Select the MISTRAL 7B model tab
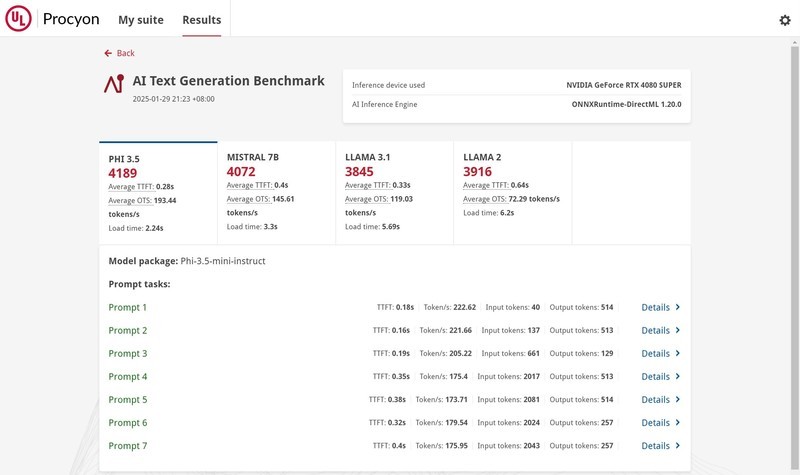The width and height of the screenshot is (800, 475). [275, 193]
